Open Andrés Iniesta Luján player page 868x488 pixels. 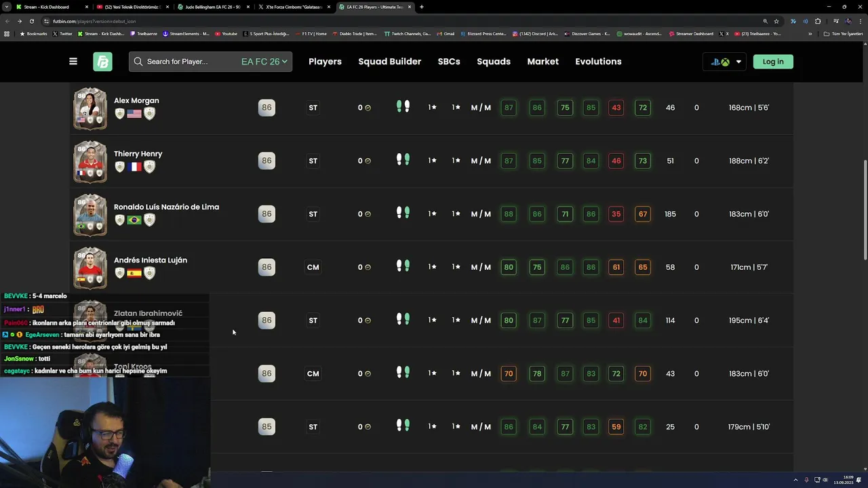click(x=151, y=260)
